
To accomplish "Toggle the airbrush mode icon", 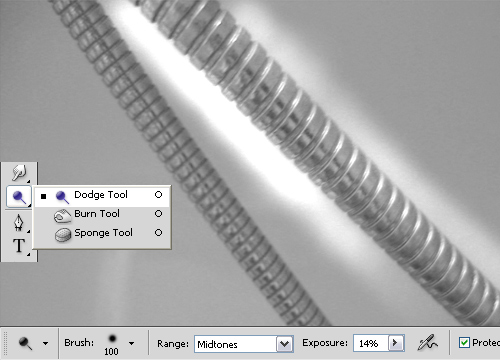I will [x=427, y=343].
